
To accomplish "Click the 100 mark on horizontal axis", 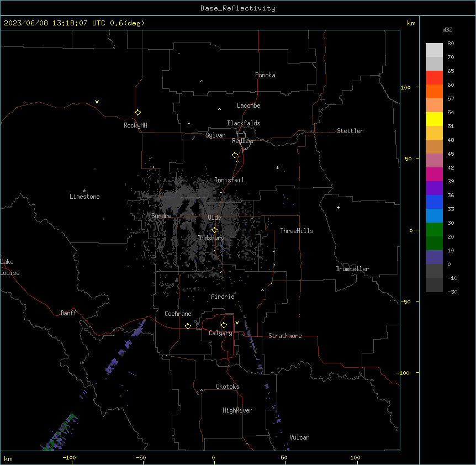I will click(x=355, y=457).
